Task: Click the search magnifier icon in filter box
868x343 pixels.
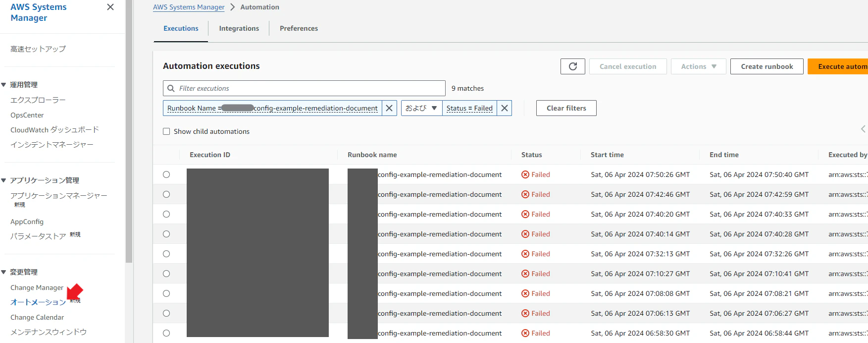Action: tap(171, 88)
